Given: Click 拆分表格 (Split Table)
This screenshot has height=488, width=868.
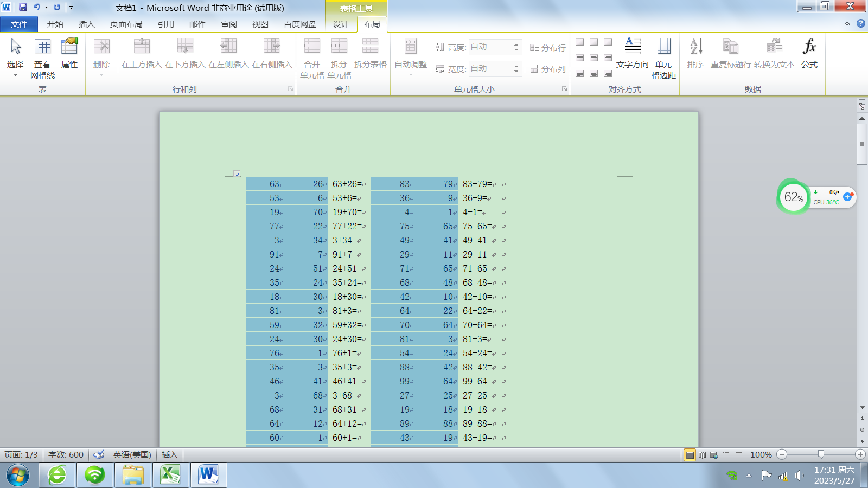Looking at the screenshot, I should tap(371, 53).
